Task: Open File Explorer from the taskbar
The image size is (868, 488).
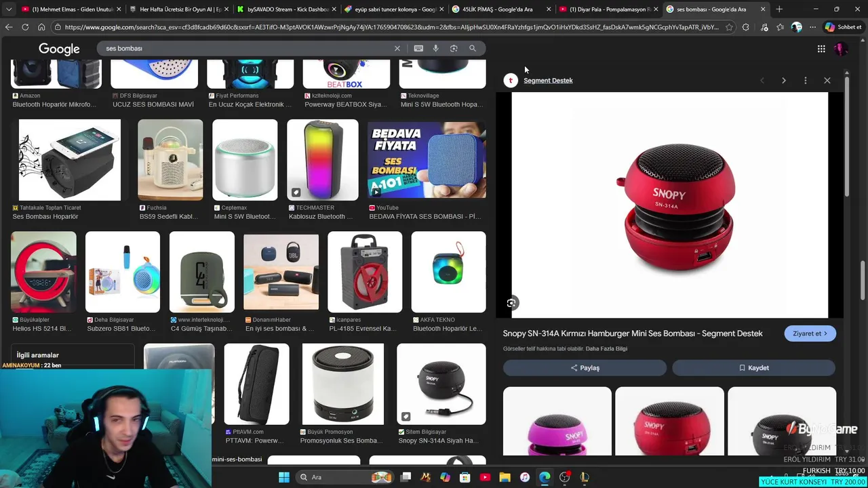Action: coord(505,477)
